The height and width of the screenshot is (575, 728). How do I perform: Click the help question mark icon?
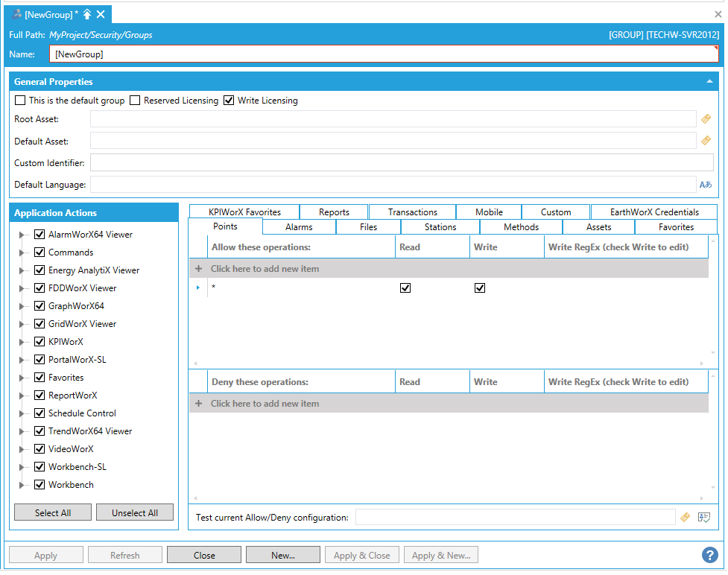coord(709,555)
